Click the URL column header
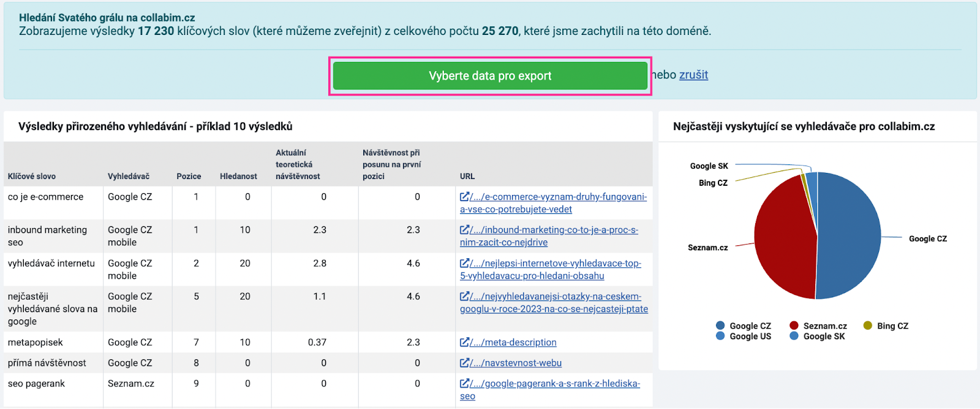This screenshot has height=409, width=980. click(467, 176)
